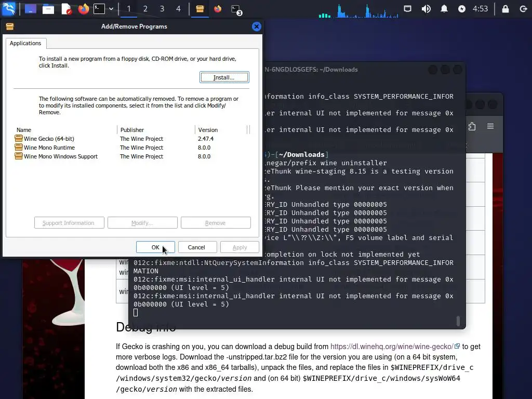Lock the screen with padlock icon

(505, 9)
